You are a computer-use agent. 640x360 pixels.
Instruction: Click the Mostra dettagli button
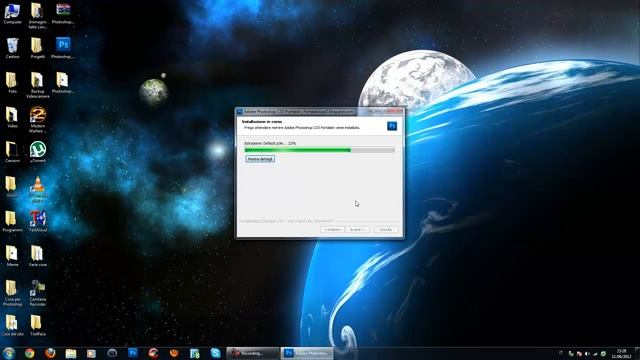tap(260, 159)
